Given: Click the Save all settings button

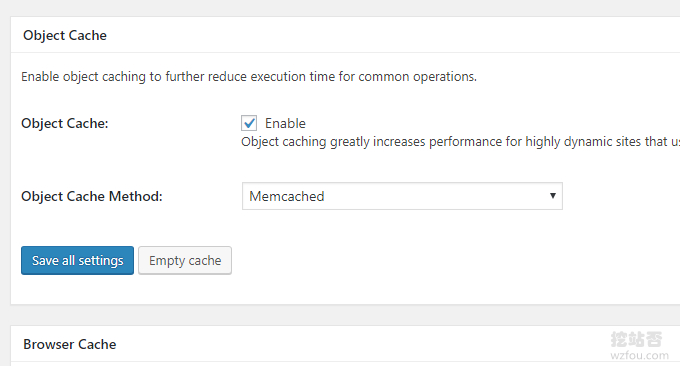Looking at the screenshot, I should [77, 261].
